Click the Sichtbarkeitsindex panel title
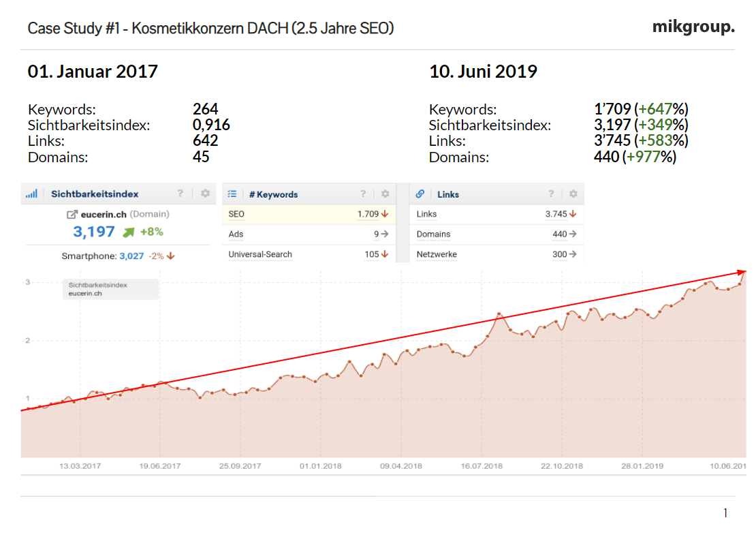This screenshot has height=535, width=756. click(95, 194)
